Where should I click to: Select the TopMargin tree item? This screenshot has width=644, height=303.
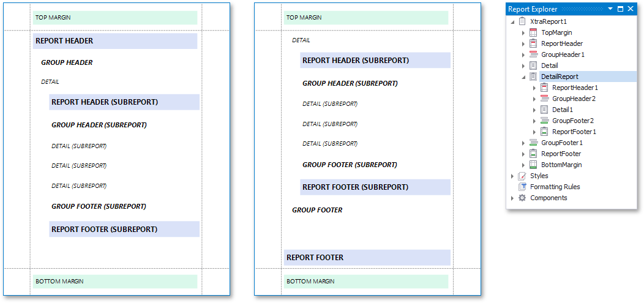pos(556,32)
